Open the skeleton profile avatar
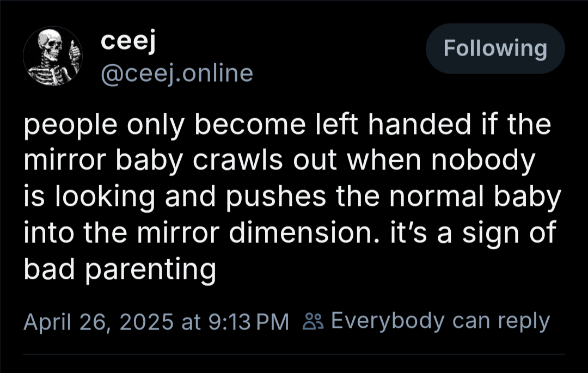588x373 pixels. tap(53, 55)
